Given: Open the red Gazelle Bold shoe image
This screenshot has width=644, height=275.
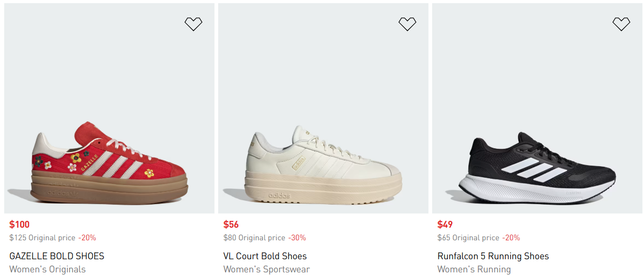Looking at the screenshot, I should (109, 163).
